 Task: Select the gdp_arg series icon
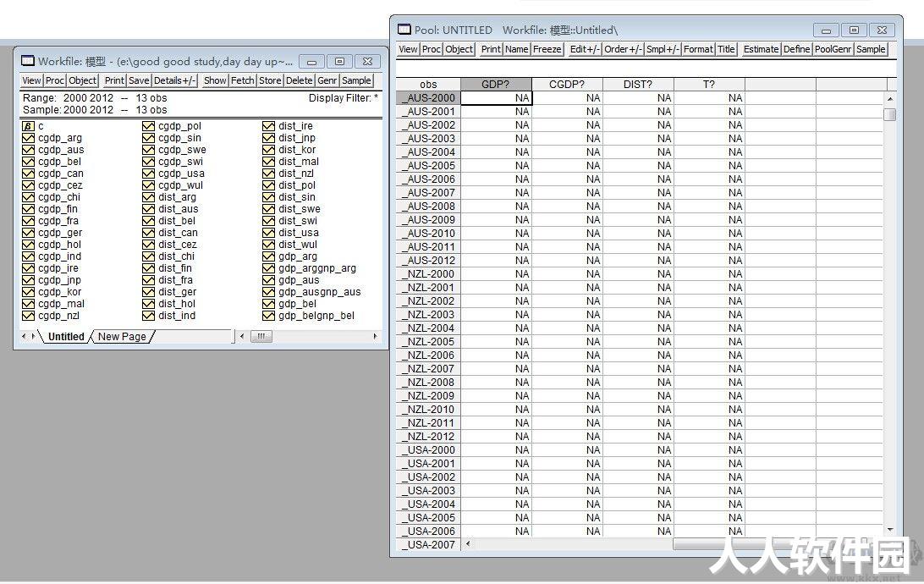tap(268, 256)
